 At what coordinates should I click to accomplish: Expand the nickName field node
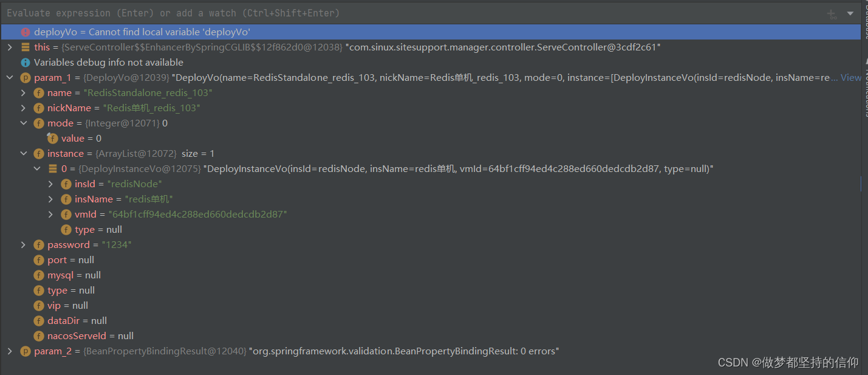[x=23, y=108]
